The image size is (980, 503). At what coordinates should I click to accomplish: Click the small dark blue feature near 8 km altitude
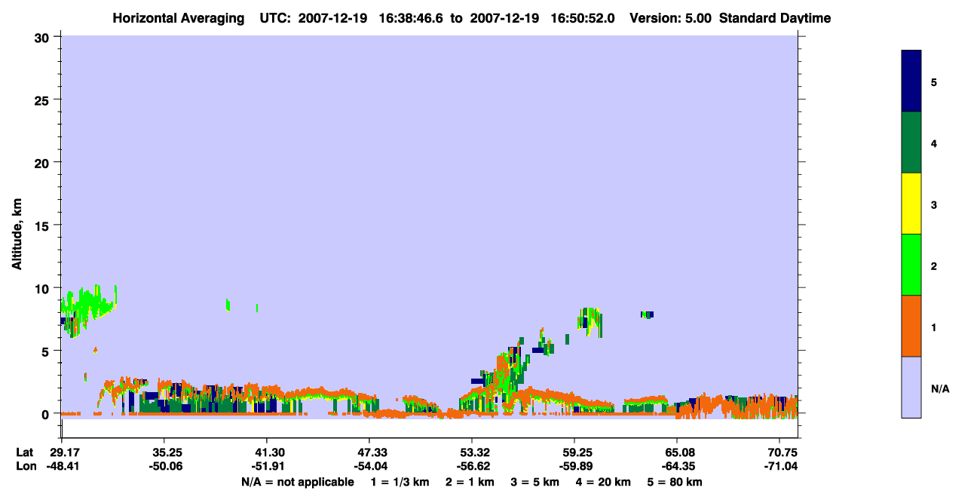(647, 314)
